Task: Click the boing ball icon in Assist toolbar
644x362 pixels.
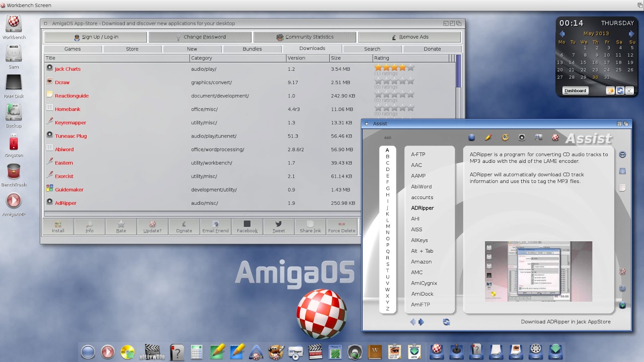Action: coord(555,138)
